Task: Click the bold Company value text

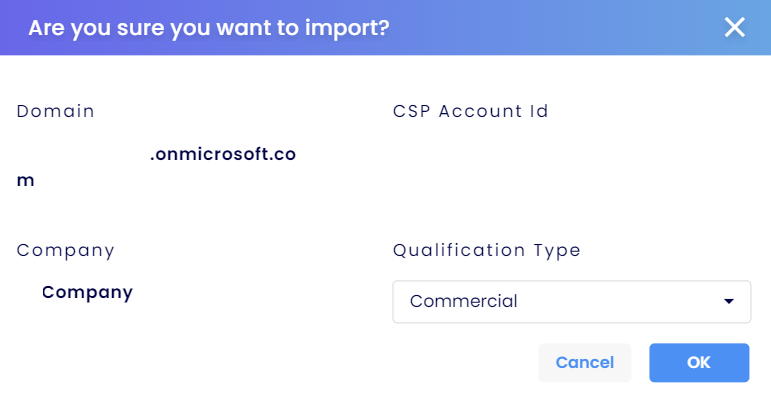Action: point(87,293)
